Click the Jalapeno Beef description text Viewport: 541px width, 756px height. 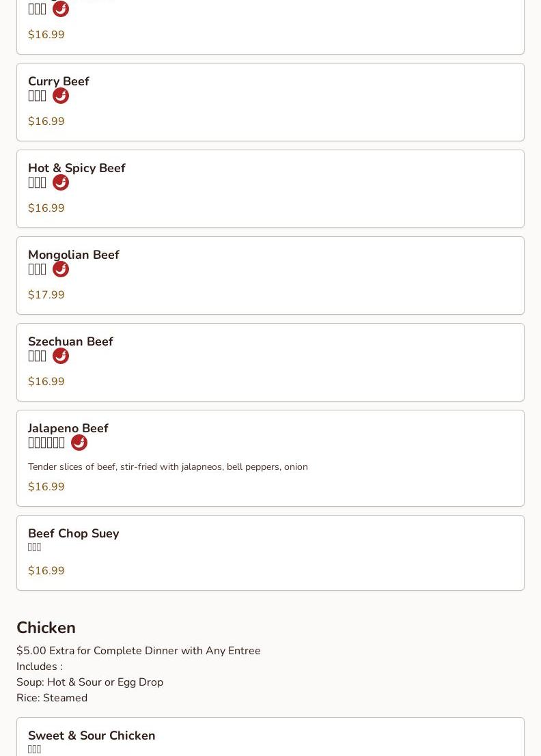(x=168, y=467)
